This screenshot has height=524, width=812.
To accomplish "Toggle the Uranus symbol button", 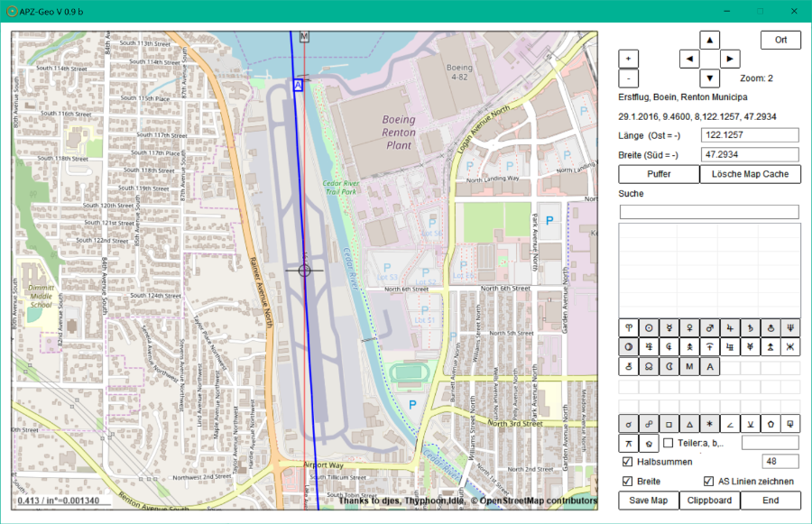I will tap(770, 327).
